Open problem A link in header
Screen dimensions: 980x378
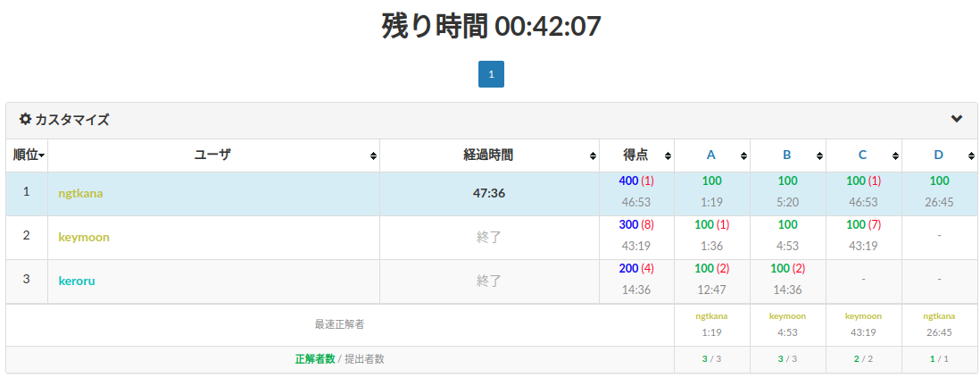coord(711,155)
